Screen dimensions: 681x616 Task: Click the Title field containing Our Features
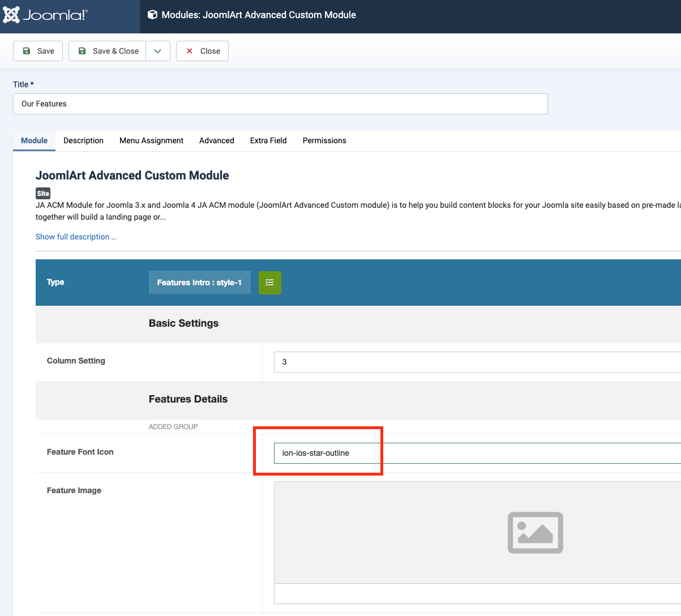pos(280,104)
